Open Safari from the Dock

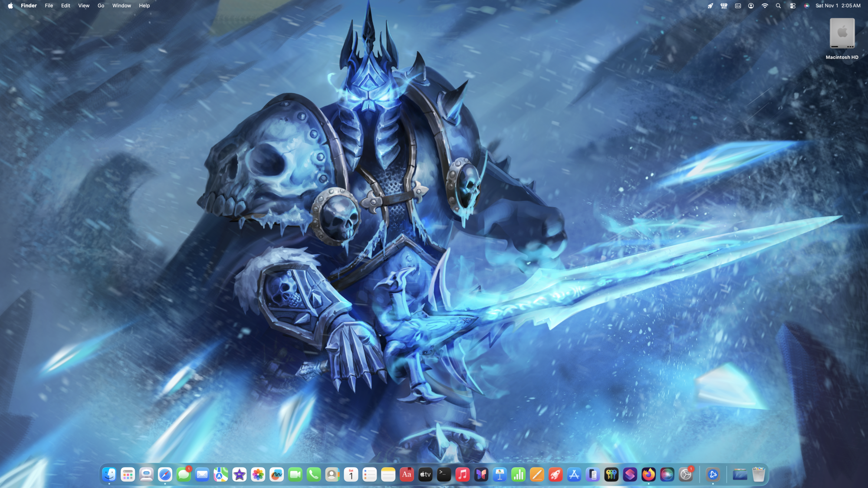click(164, 475)
